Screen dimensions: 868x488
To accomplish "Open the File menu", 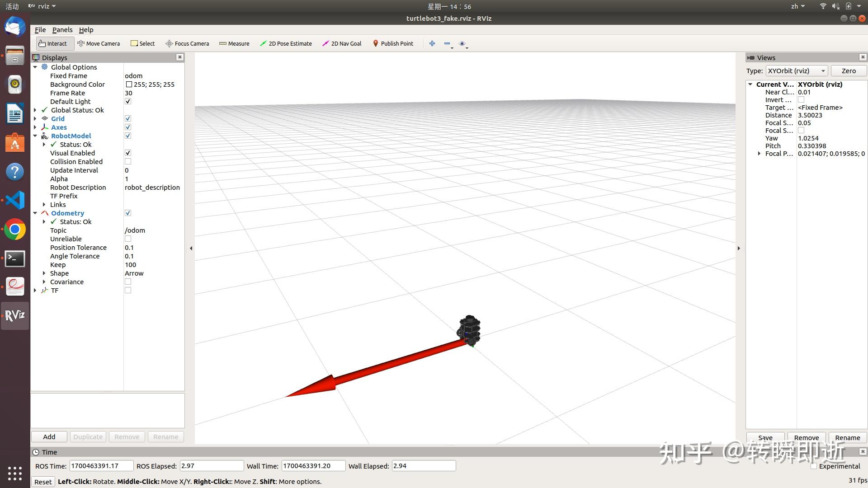I will tap(40, 30).
